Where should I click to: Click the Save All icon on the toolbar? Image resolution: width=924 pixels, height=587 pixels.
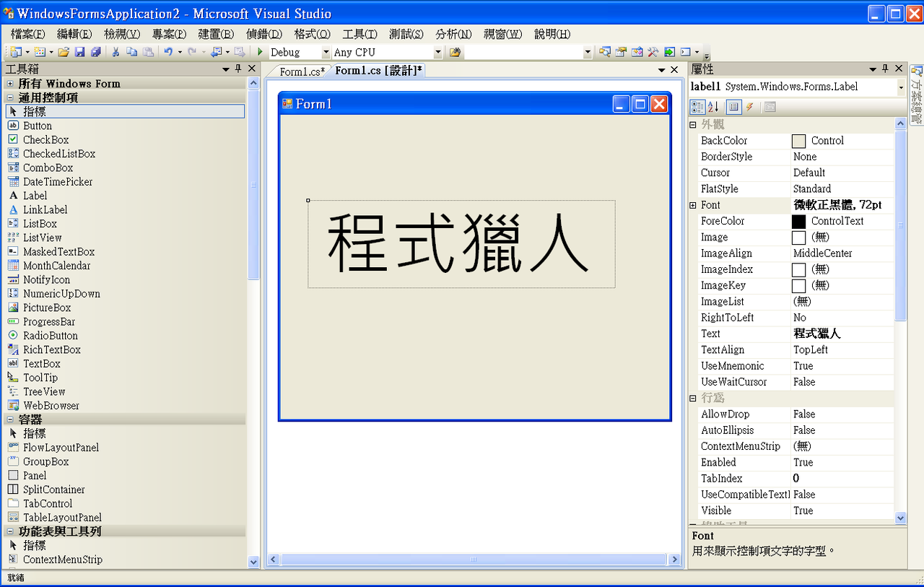pyautogui.click(x=96, y=51)
